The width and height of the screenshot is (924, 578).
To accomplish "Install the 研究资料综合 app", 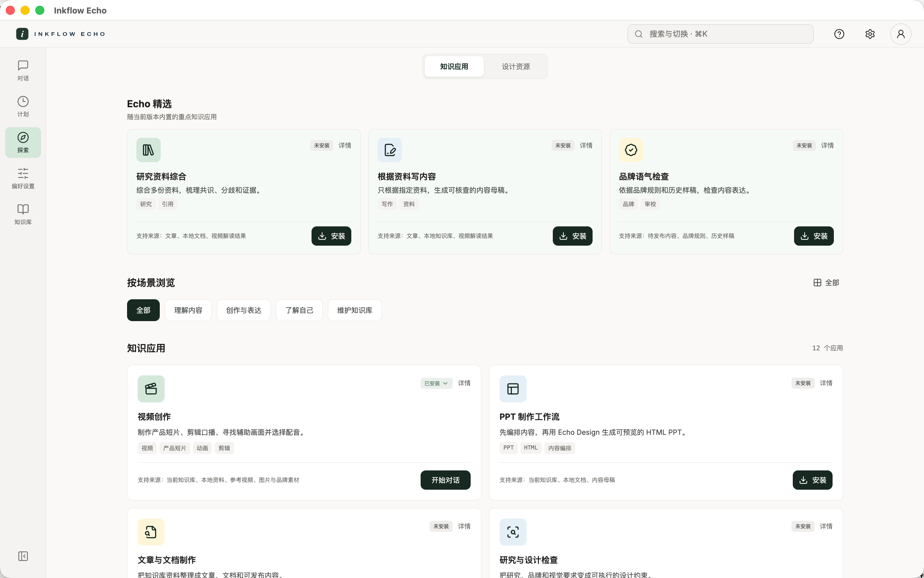I will (331, 236).
